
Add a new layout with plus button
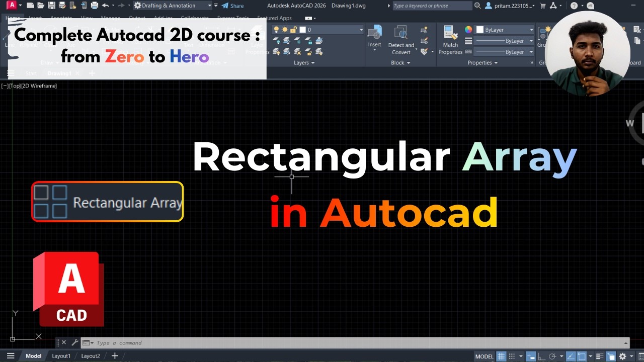(x=115, y=356)
